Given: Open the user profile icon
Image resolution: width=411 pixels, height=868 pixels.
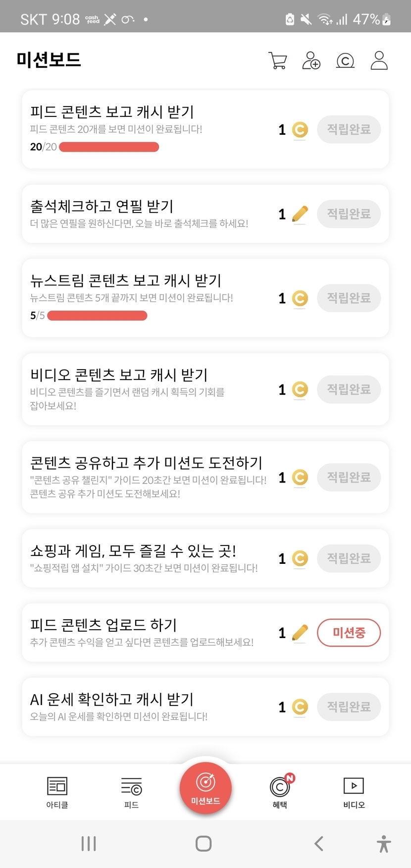Looking at the screenshot, I should pyautogui.click(x=379, y=60).
